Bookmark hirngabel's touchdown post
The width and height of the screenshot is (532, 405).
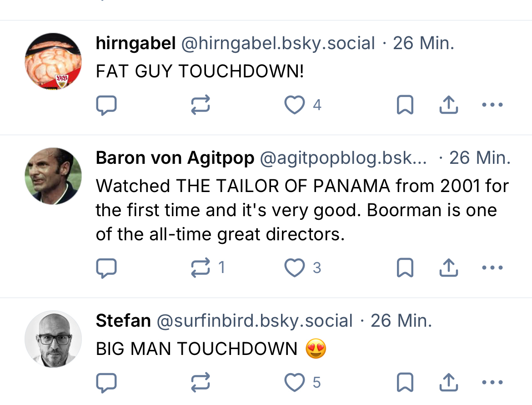tap(405, 105)
